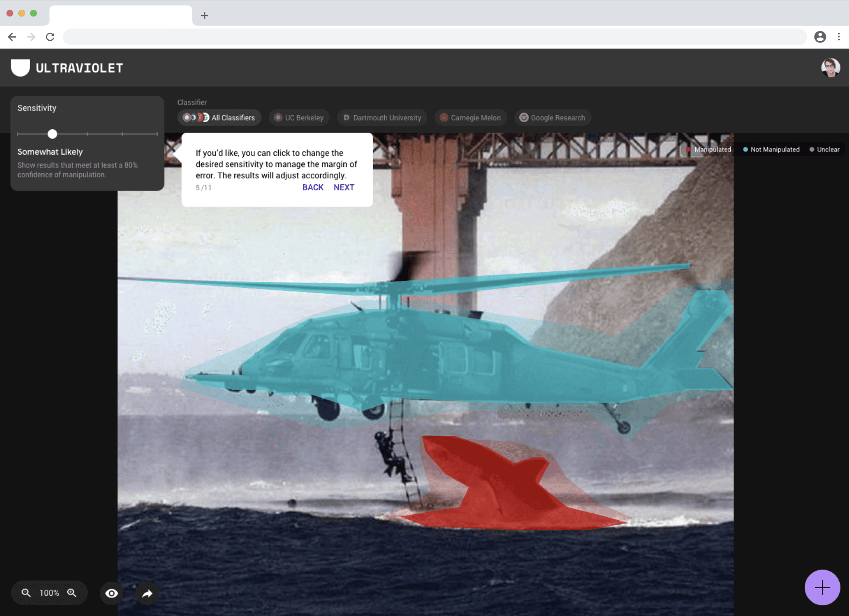Click the Ultraviolet shield logo
Image resolution: width=849 pixels, height=616 pixels.
[20, 68]
